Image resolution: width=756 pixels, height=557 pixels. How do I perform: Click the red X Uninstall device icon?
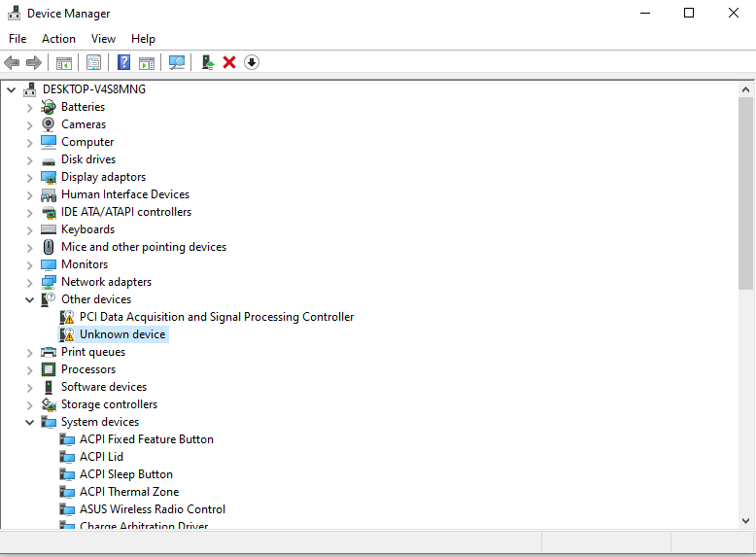pyautogui.click(x=229, y=62)
